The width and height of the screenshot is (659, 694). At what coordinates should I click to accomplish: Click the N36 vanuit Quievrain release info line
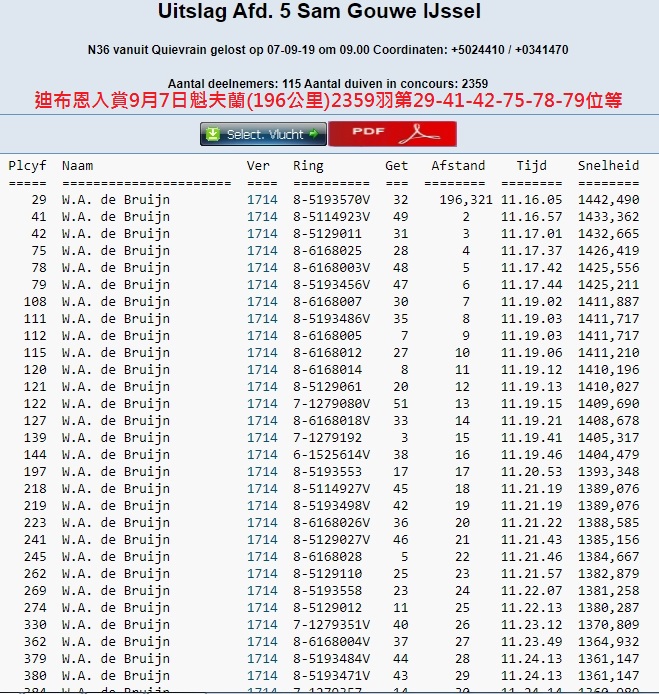point(328,50)
